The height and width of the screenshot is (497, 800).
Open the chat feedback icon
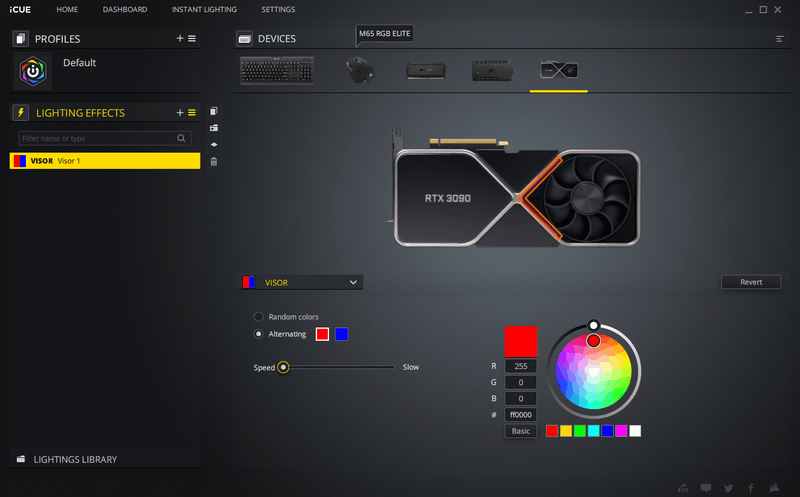click(706, 488)
